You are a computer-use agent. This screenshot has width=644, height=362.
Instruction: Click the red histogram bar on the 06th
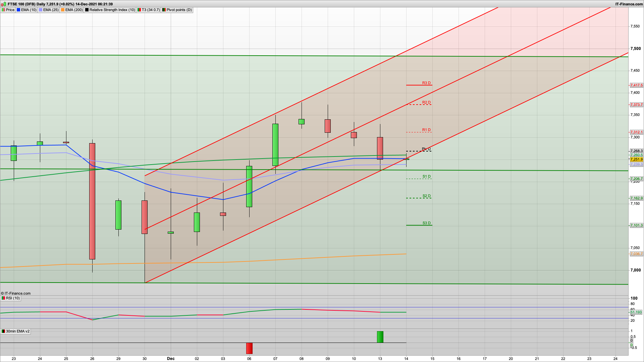pos(249,348)
